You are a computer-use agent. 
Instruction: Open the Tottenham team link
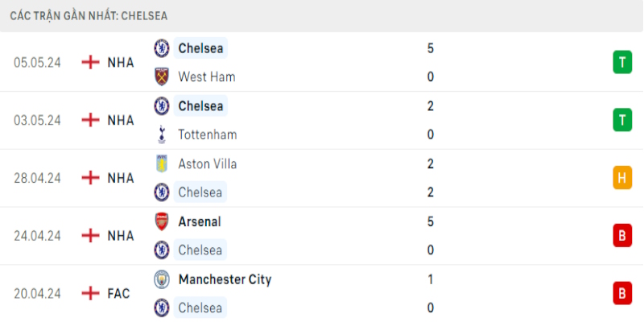[x=208, y=134]
